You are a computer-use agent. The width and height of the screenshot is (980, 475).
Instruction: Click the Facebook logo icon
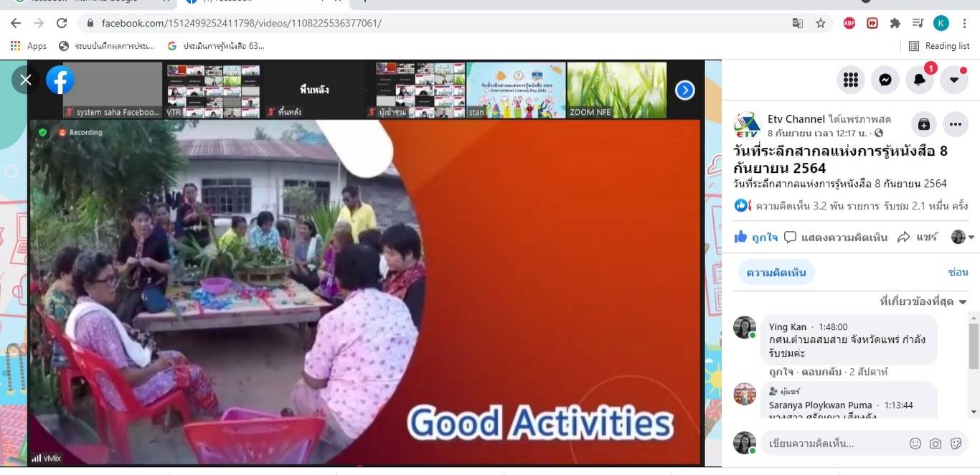point(60,80)
